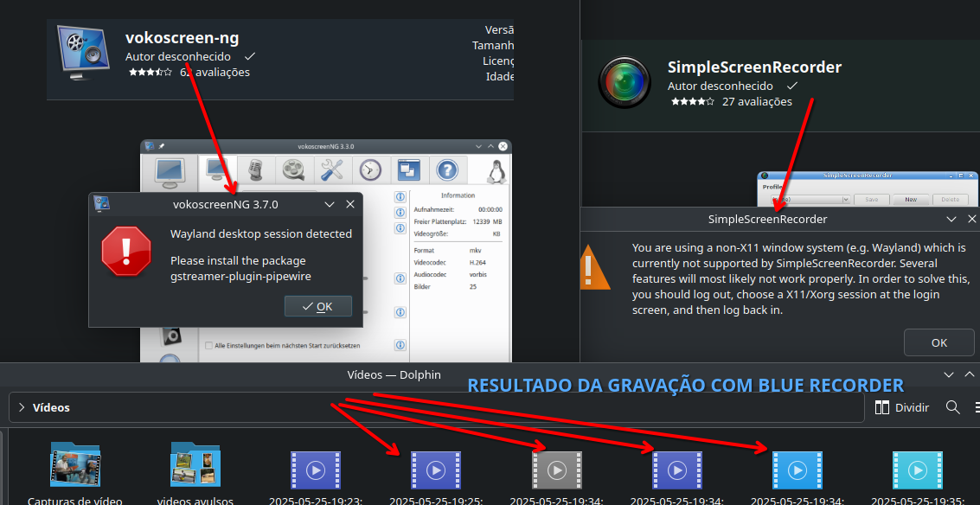Click the verified checkmark beside SimpleScreenRecorder's author

pos(792,86)
